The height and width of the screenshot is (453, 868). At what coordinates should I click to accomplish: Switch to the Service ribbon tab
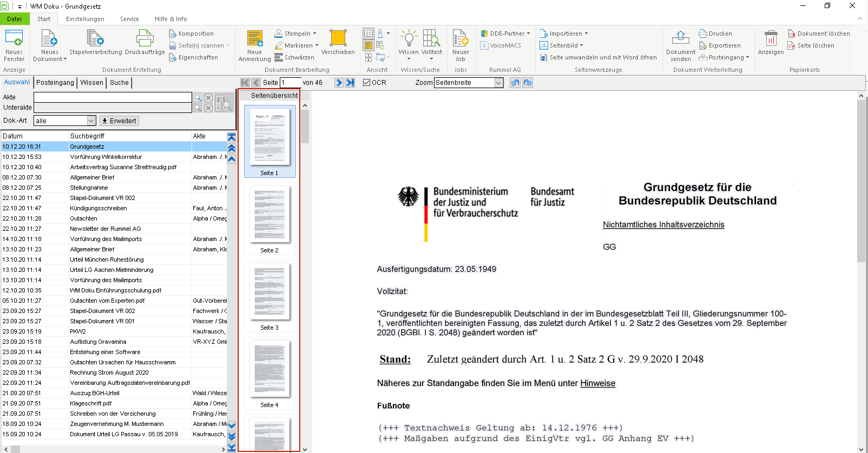[129, 19]
